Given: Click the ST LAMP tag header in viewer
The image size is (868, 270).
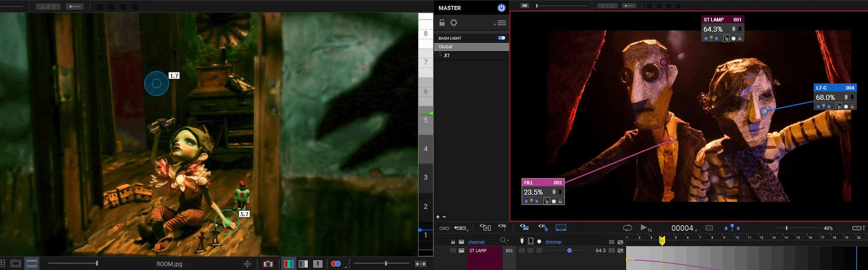Looking at the screenshot, I should 723,19.
